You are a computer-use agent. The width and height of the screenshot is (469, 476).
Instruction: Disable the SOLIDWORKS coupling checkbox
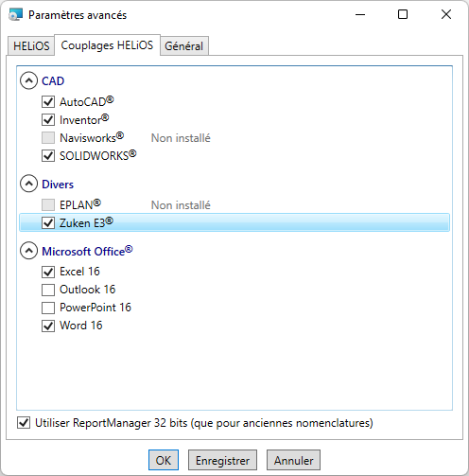point(48,156)
